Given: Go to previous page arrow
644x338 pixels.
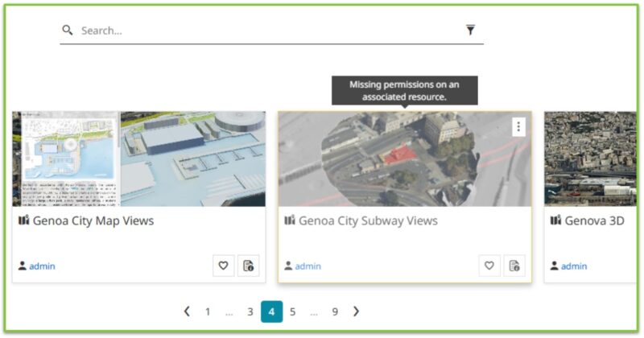Looking at the screenshot, I should click(187, 311).
